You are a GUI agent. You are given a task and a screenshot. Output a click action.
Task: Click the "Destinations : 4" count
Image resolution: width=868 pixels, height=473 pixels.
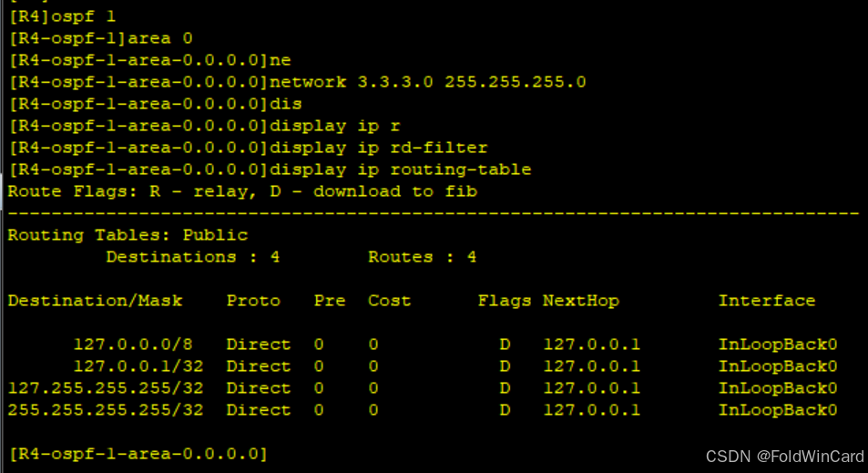tap(193, 257)
